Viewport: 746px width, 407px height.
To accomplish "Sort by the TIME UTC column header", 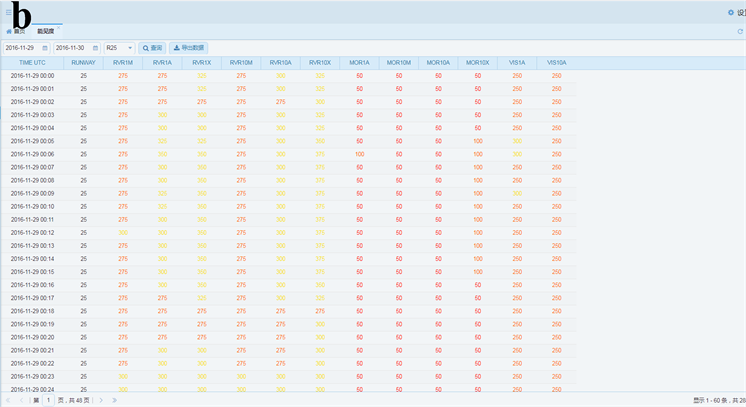I will pyautogui.click(x=33, y=62).
